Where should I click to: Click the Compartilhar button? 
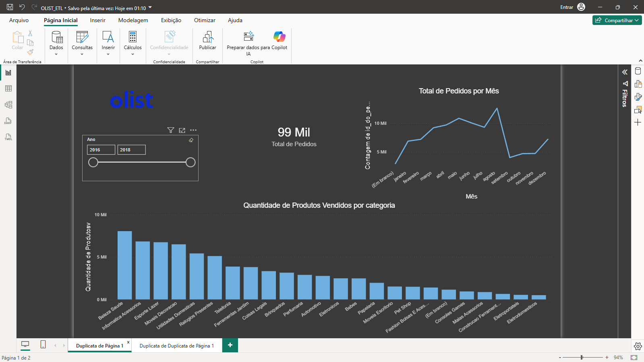[617, 20]
